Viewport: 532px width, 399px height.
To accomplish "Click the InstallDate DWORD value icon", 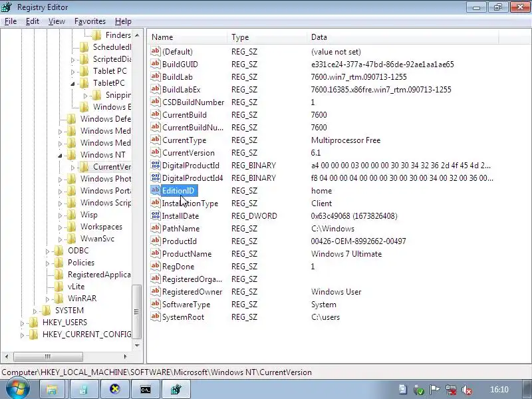I will coord(156,215).
